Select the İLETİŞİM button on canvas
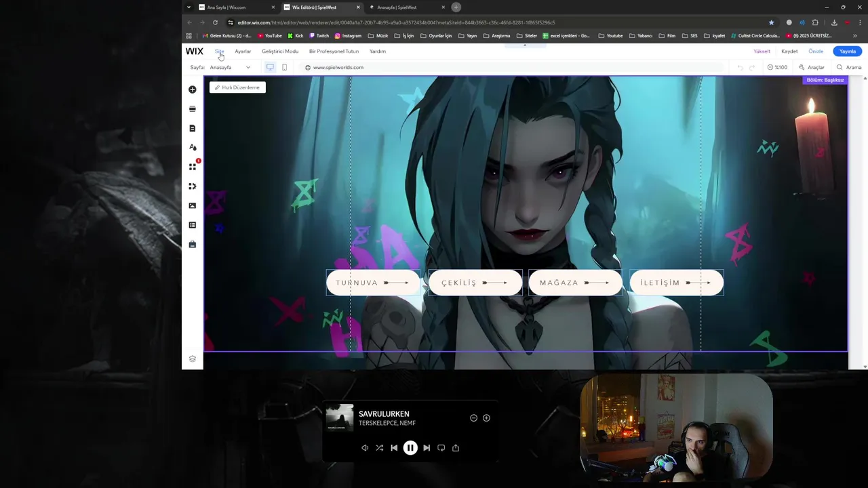Viewport: 868px width, 488px height. coord(676,283)
